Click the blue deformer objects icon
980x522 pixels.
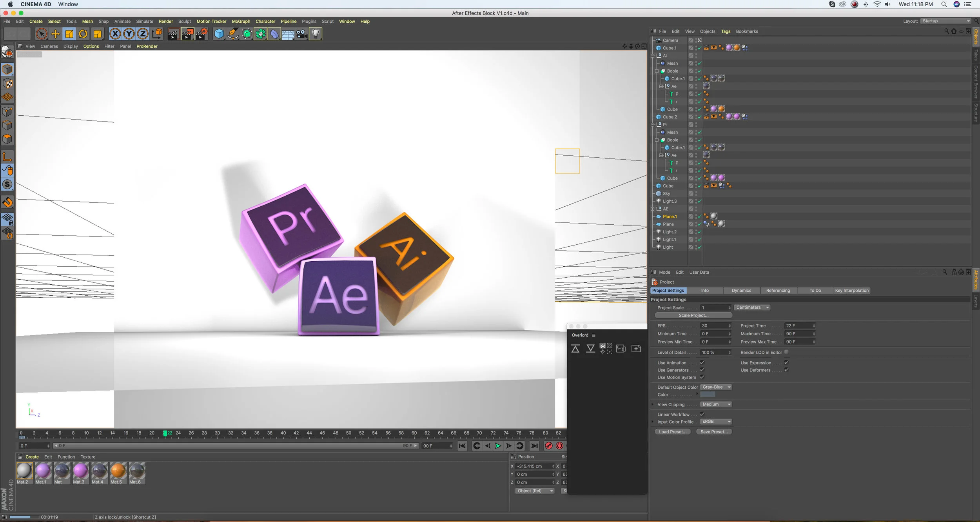[274, 34]
